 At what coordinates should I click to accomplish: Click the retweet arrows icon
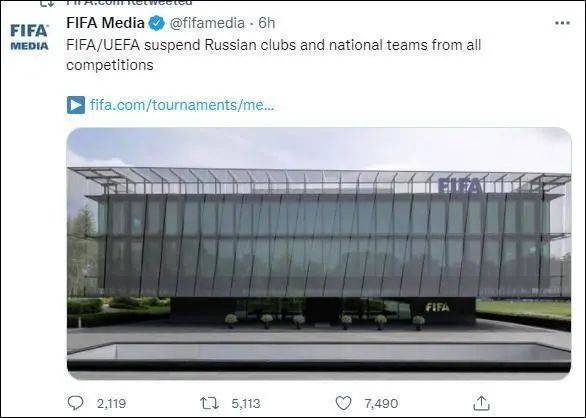209,403
